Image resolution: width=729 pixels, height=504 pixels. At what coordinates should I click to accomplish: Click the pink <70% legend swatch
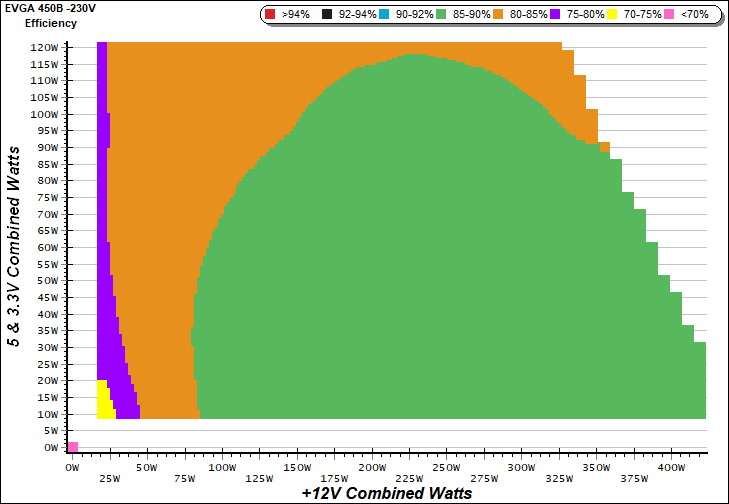pos(669,15)
